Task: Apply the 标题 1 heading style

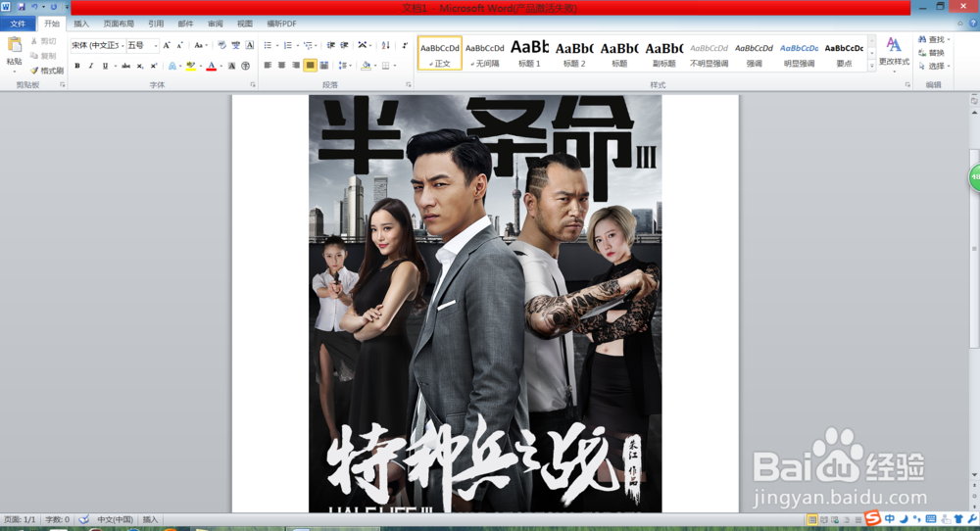Action: point(529,53)
